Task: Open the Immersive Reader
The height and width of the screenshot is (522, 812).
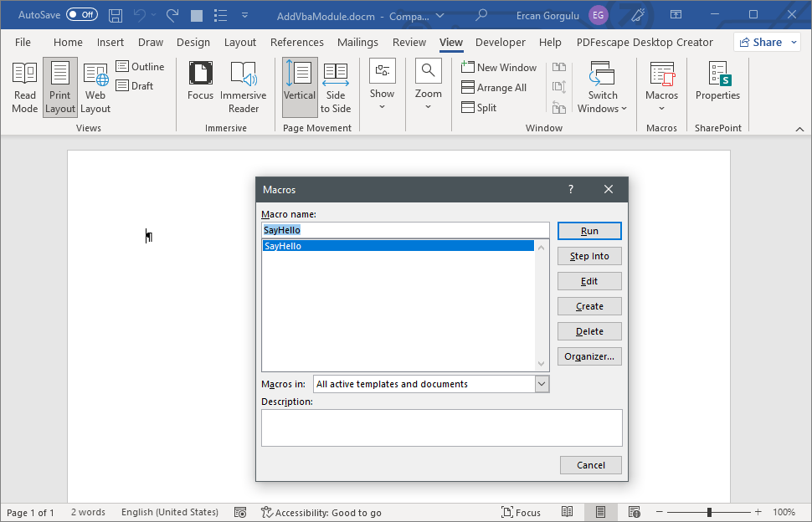Action: pyautogui.click(x=243, y=86)
